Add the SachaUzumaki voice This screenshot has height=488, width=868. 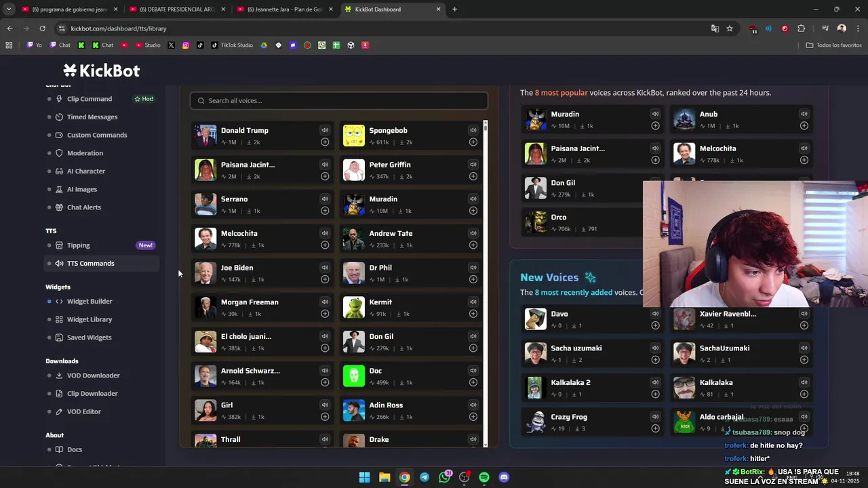(x=804, y=359)
